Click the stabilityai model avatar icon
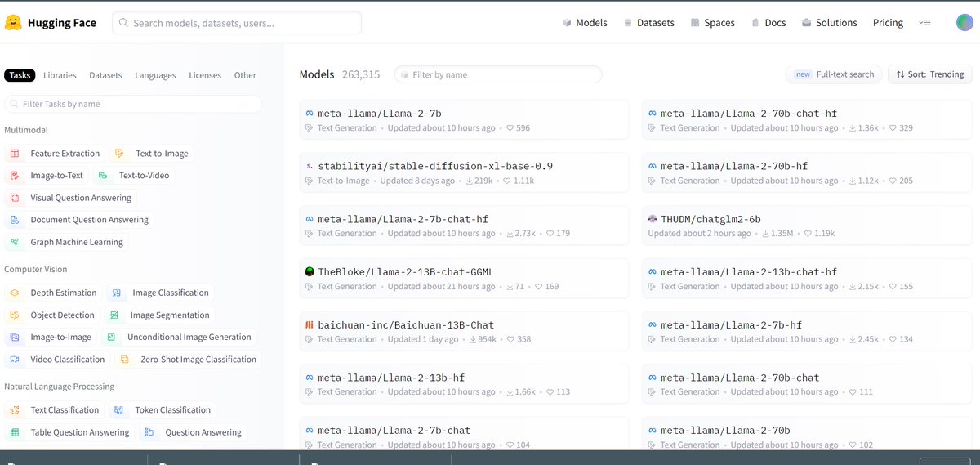The width and height of the screenshot is (980, 465). tap(310, 166)
